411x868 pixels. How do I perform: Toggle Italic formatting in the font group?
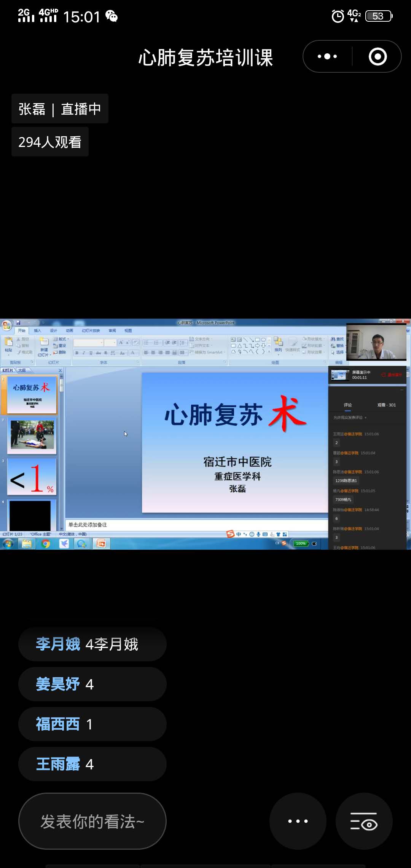coord(84,353)
